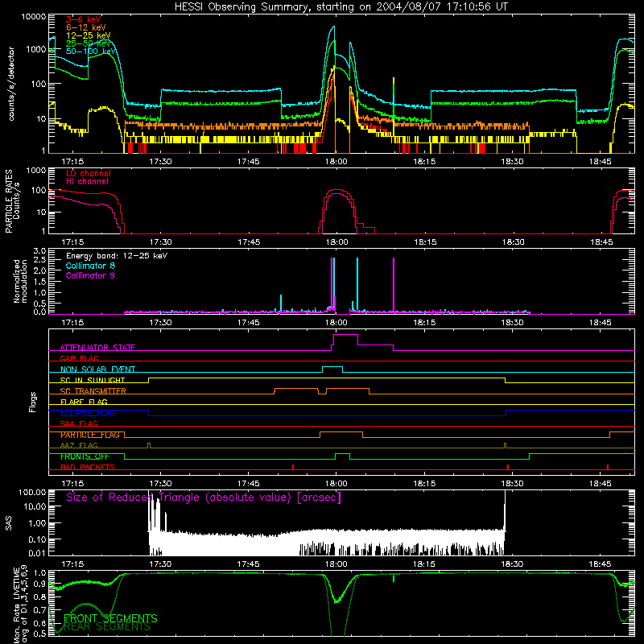644x644 pixels.
Task: Click the GAP_FLAG label
Action: pos(79,358)
